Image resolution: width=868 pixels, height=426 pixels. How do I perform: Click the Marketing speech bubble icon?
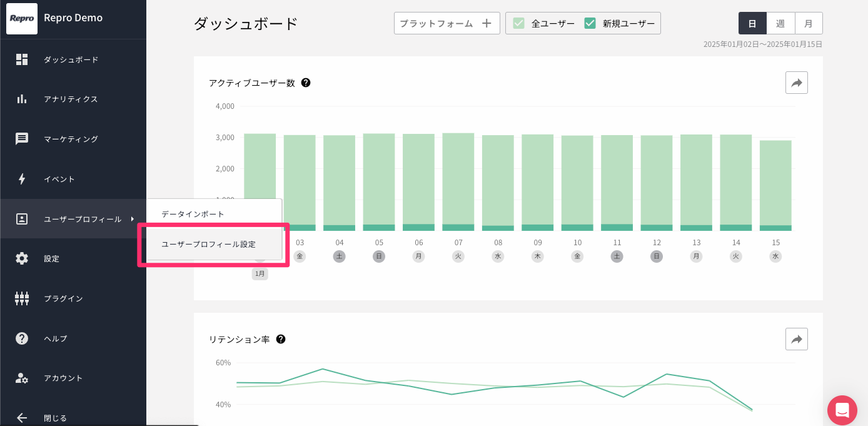click(x=22, y=139)
